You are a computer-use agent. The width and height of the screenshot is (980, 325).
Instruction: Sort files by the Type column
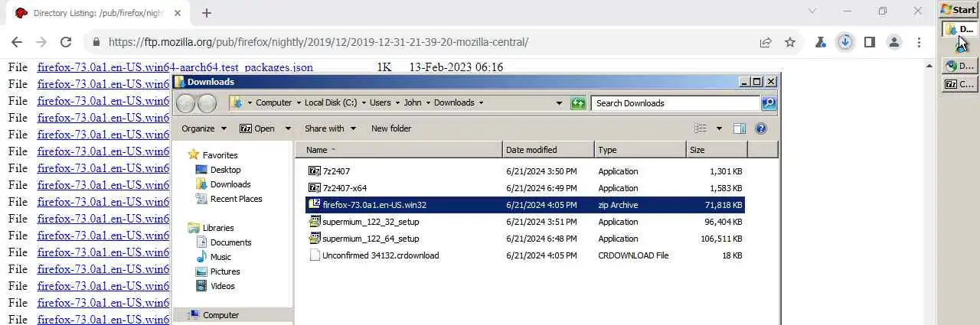tap(640, 150)
